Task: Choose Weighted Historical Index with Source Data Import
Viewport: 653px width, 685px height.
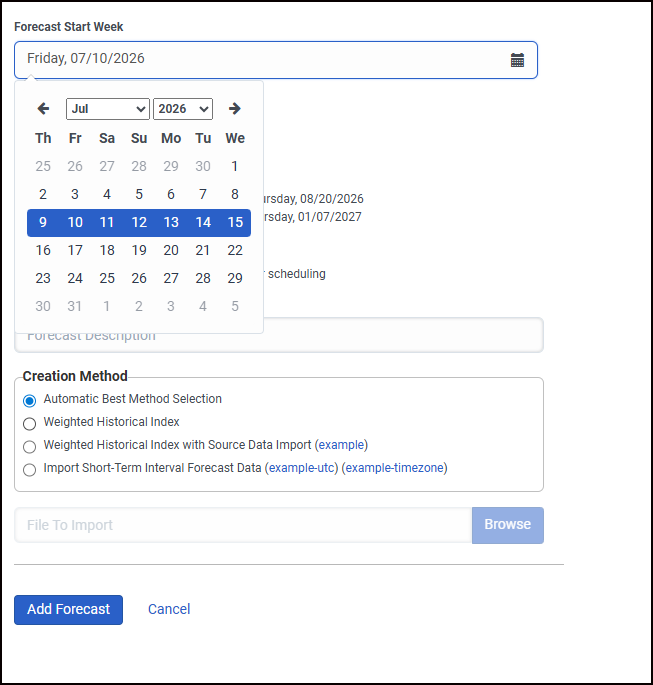Action: pyautogui.click(x=30, y=446)
